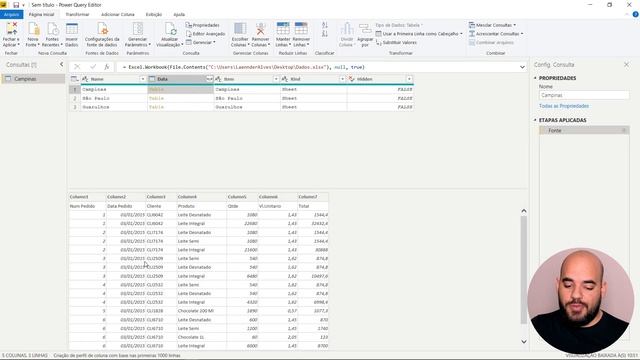Click table corner menu icon in grid
Screen dimensions: 640x360
coord(74,79)
